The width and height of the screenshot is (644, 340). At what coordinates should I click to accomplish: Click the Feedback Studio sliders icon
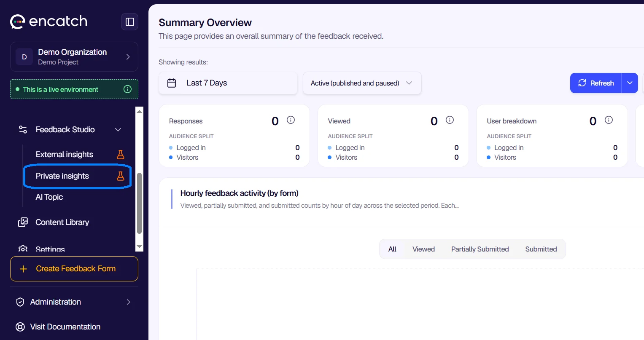23,130
